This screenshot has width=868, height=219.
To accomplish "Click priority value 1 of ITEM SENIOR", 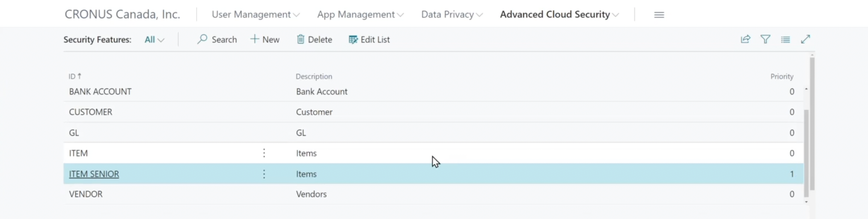I will 792,174.
